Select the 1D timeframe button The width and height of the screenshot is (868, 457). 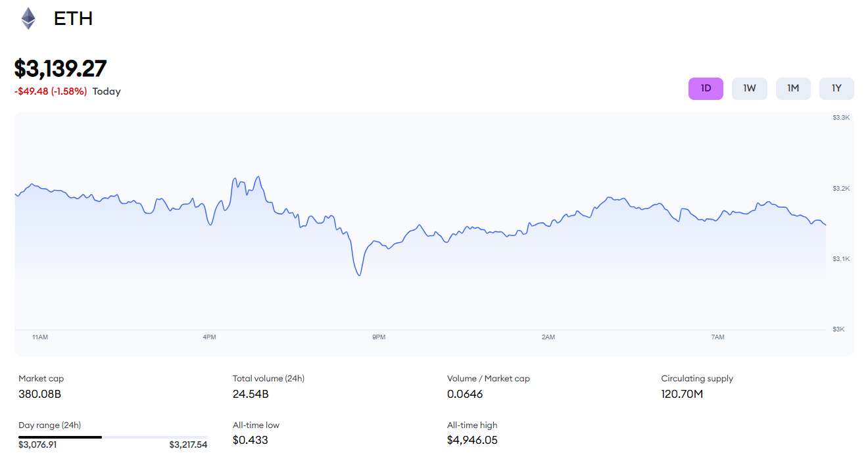[706, 88]
